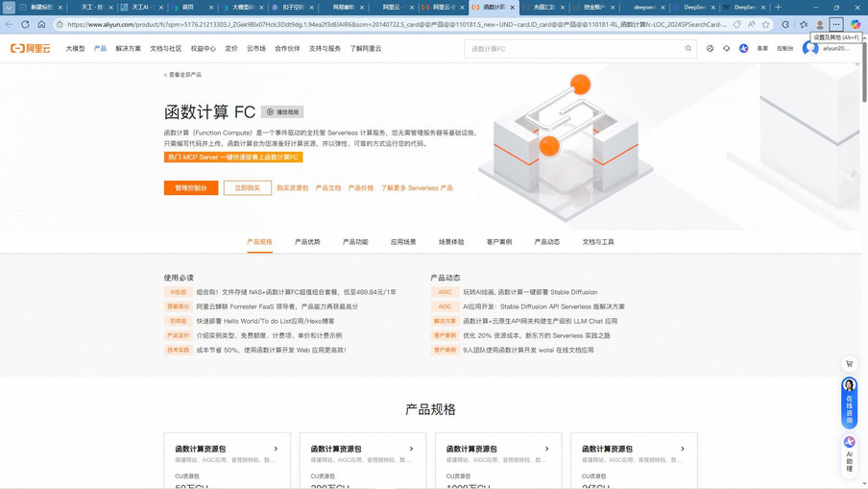This screenshot has height=489, width=868.
Task: Click the 管理控制台 button
Action: point(191,187)
